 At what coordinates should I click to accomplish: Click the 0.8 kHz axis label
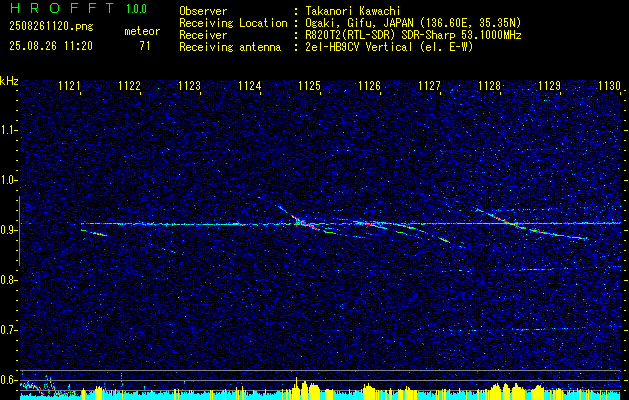[x=7, y=280]
